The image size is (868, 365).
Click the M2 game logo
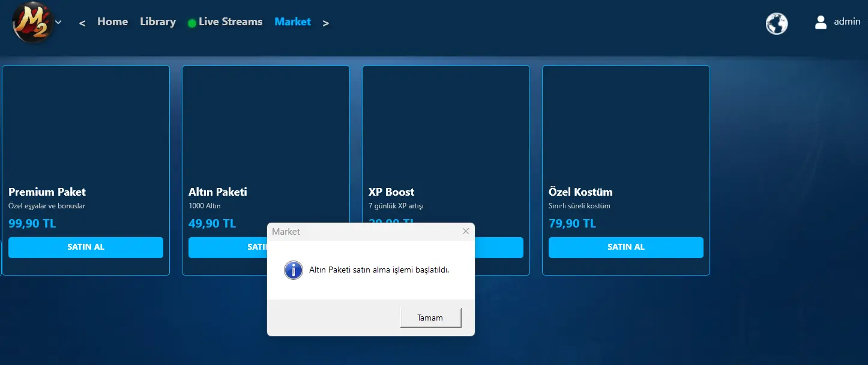tap(32, 23)
